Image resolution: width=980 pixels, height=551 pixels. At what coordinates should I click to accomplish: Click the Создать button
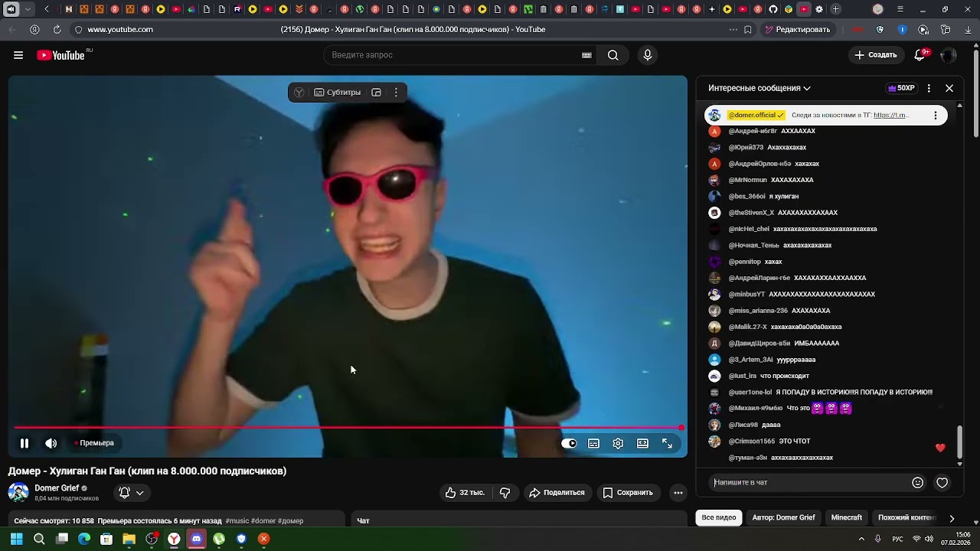pos(876,55)
